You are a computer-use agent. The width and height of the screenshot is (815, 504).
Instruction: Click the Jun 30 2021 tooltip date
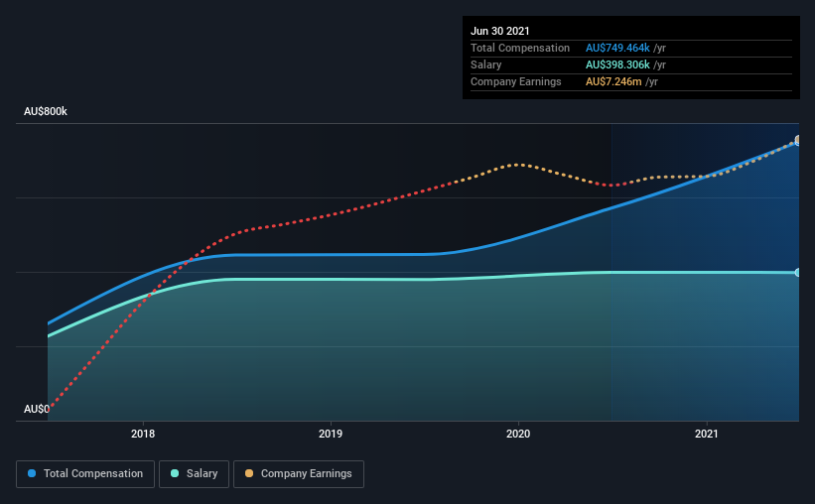(500, 31)
